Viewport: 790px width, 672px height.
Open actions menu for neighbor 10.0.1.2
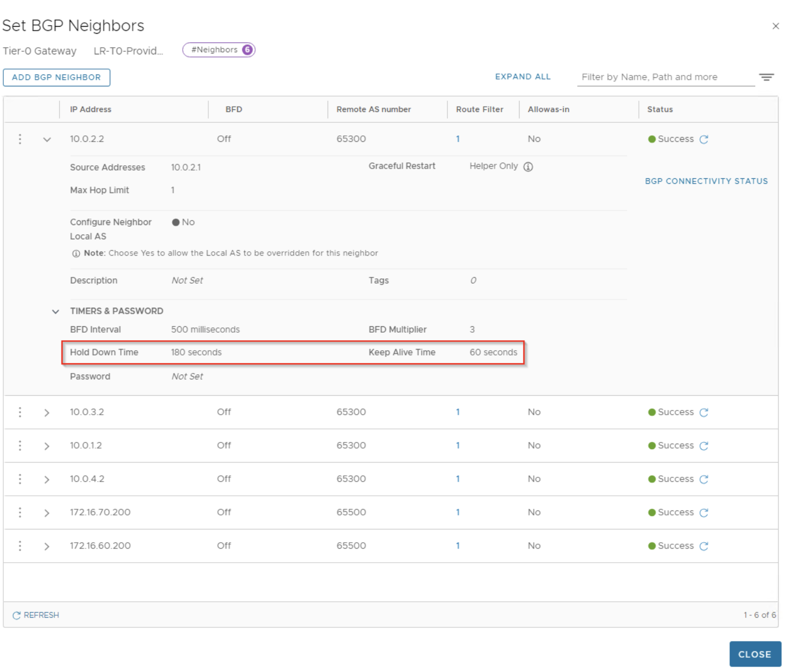[20, 446]
